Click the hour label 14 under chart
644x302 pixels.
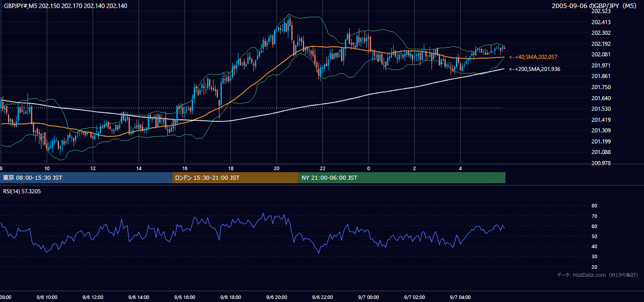pos(139,168)
